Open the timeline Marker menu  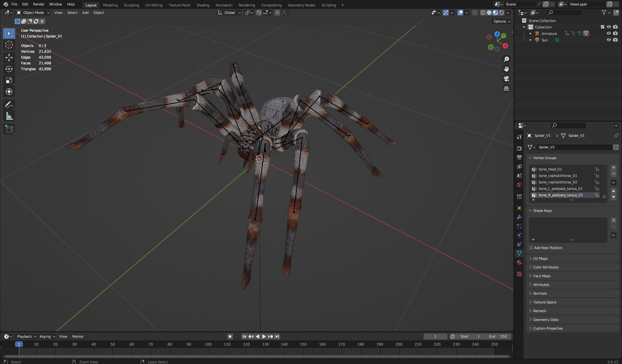click(x=78, y=336)
